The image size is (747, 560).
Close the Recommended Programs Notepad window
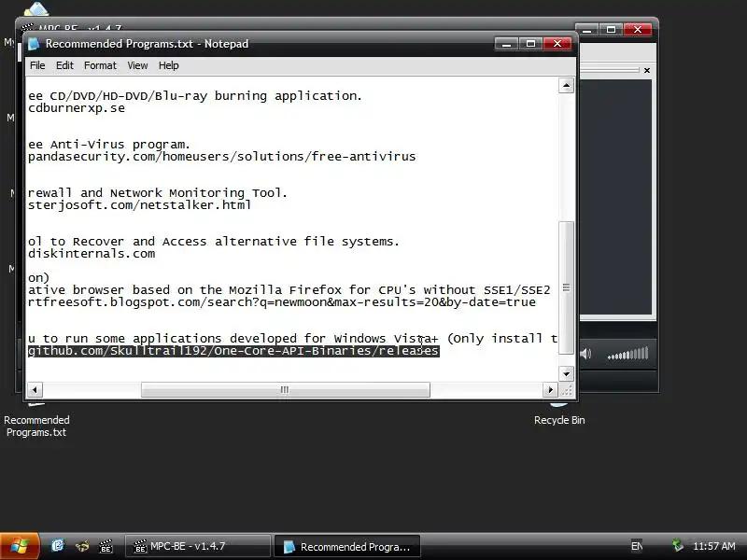coord(557,44)
